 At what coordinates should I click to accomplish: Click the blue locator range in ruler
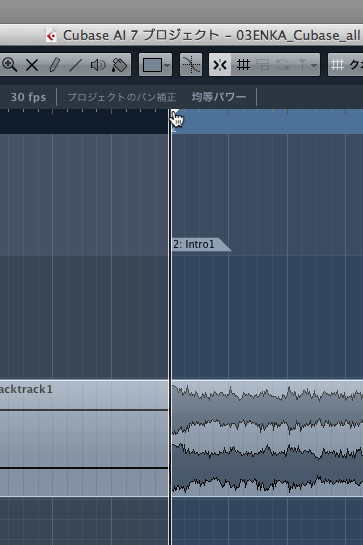click(267, 121)
